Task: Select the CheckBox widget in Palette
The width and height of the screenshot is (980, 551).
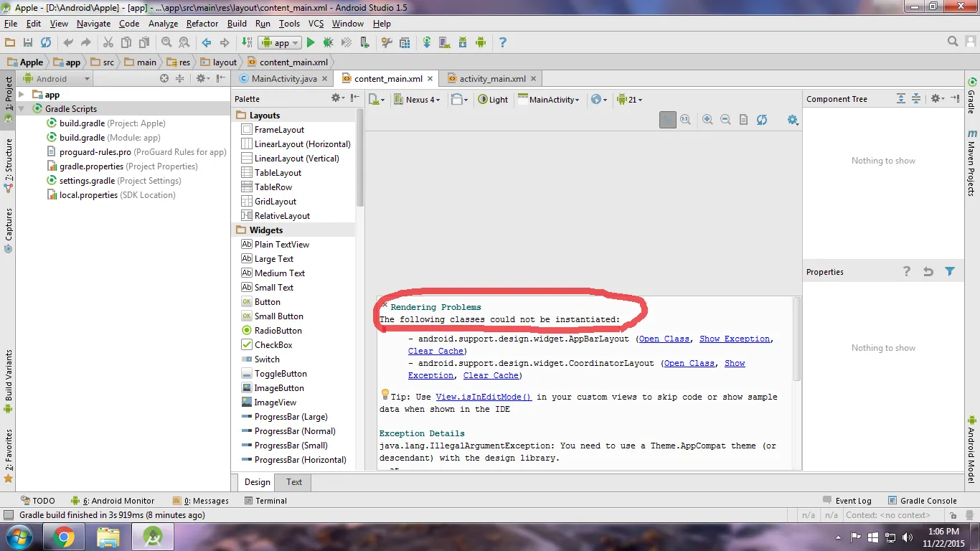Action: coord(267,345)
